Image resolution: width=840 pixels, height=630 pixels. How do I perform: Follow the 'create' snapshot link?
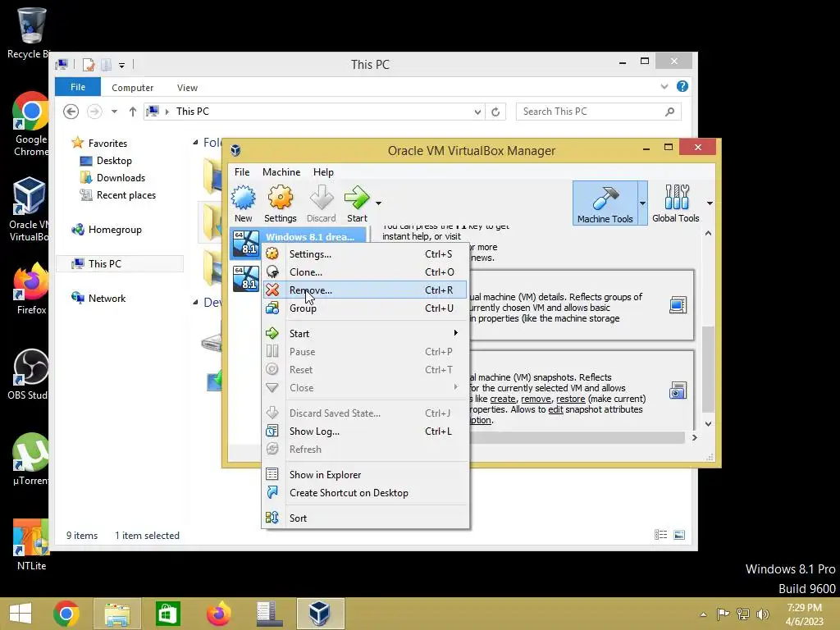pos(503,399)
